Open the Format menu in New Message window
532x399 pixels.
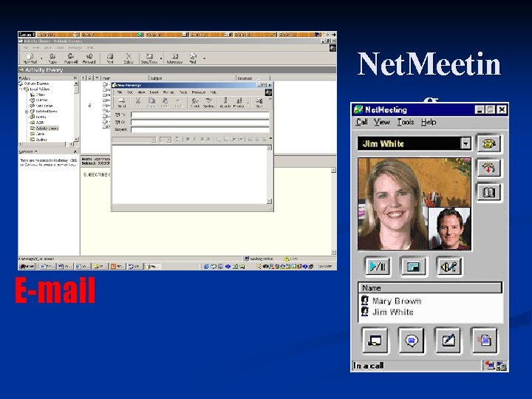pos(168,92)
